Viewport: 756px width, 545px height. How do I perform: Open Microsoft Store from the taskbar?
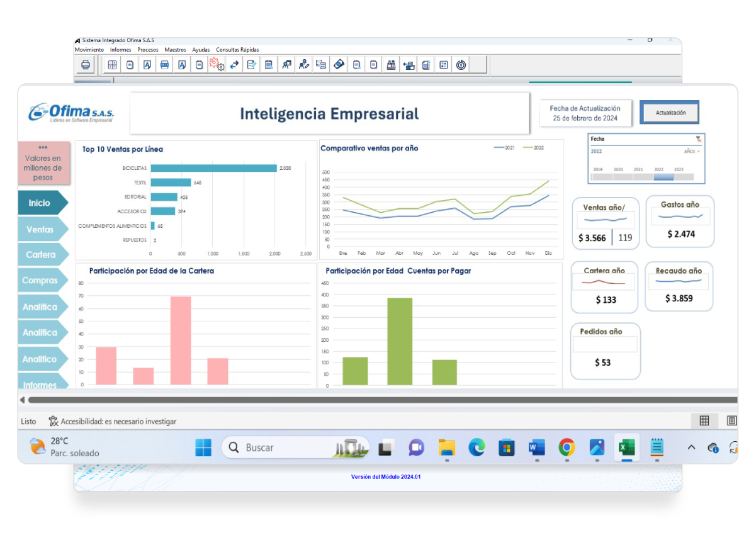pyautogui.click(x=507, y=447)
